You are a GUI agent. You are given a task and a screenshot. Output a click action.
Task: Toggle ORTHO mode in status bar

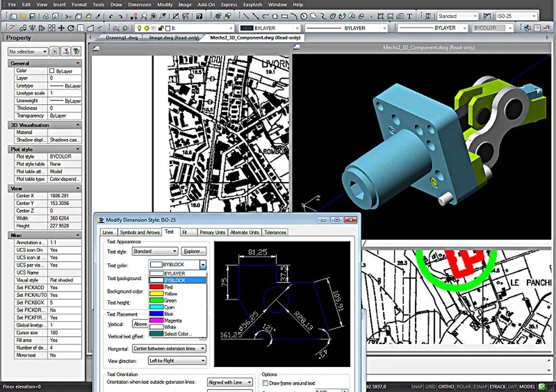(446, 387)
